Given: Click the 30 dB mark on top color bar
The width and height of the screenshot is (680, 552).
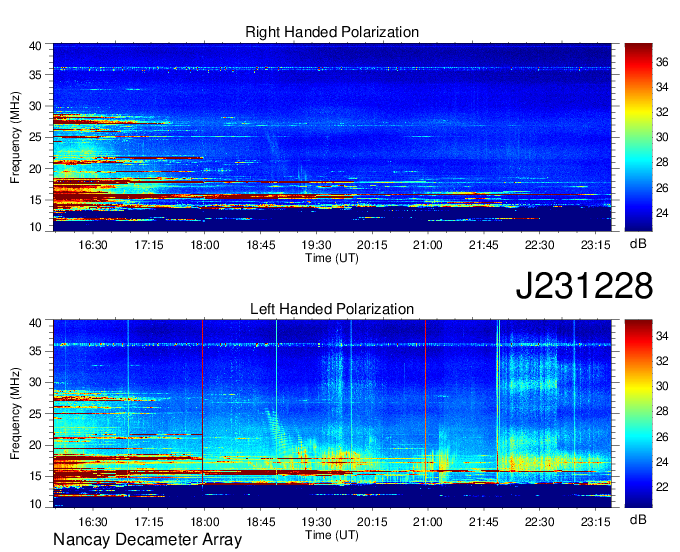Looking at the screenshot, I should coord(662,137).
